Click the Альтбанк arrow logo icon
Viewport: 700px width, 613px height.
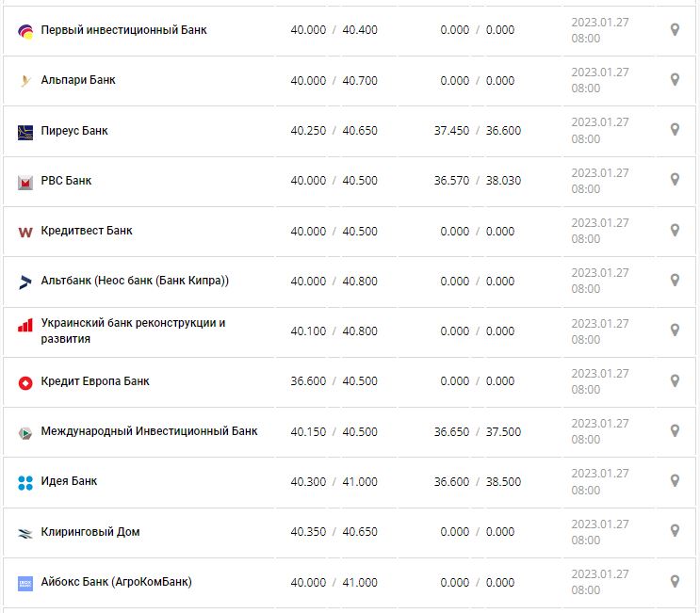(25, 282)
